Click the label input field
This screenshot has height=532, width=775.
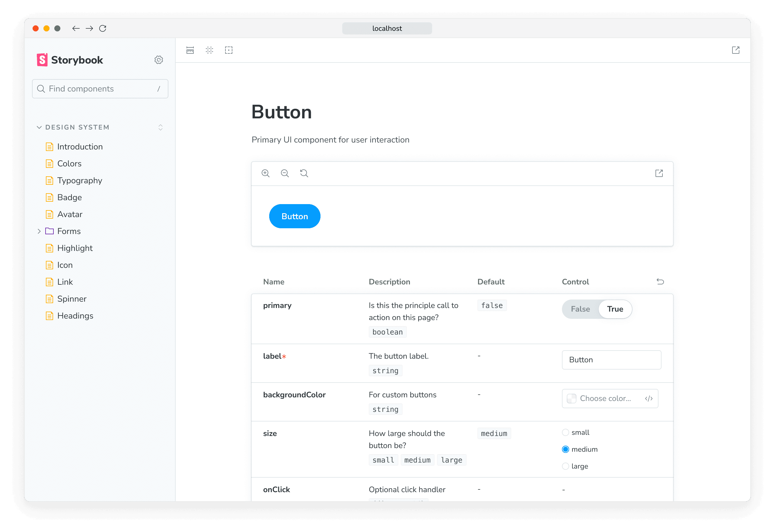pos(611,359)
